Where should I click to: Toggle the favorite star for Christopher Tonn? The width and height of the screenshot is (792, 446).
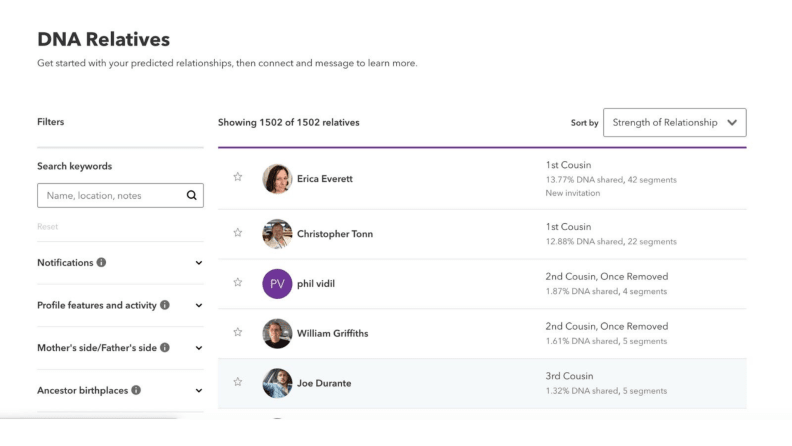click(237, 232)
